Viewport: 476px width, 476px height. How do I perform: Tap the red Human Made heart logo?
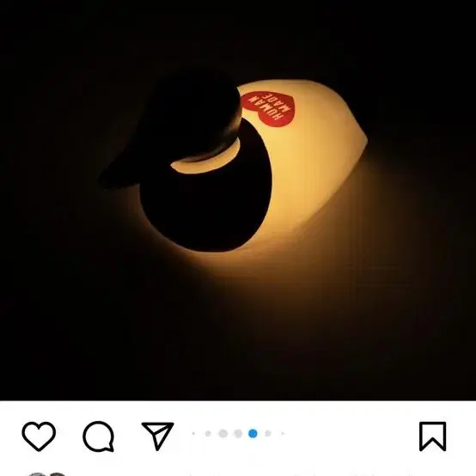268,107
